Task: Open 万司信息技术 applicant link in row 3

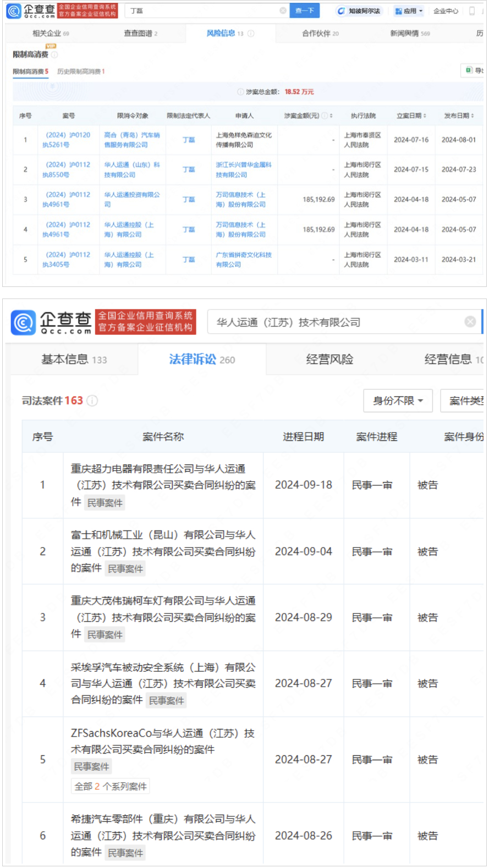Action: pos(241,199)
